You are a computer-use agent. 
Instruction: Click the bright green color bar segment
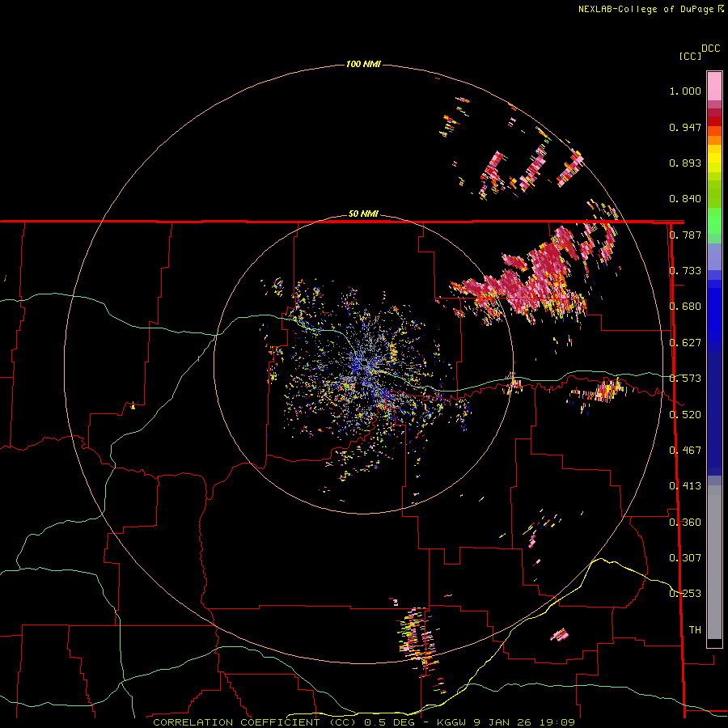714,221
